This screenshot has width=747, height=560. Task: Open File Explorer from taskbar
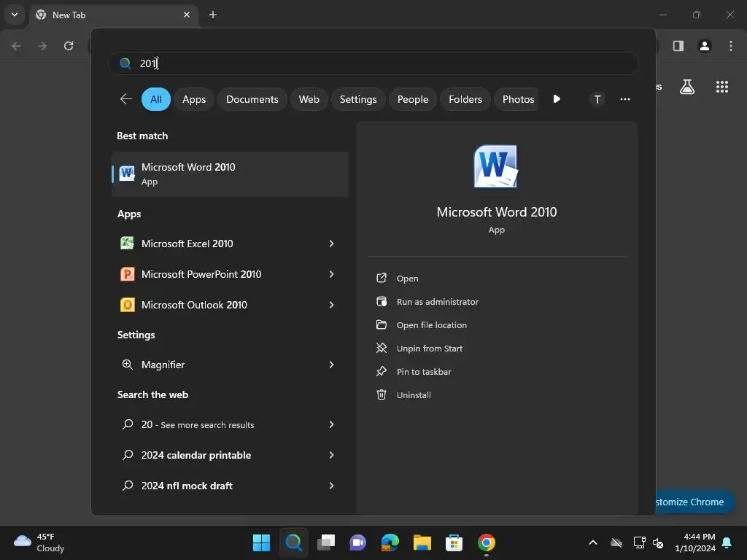[x=422, y=542]
